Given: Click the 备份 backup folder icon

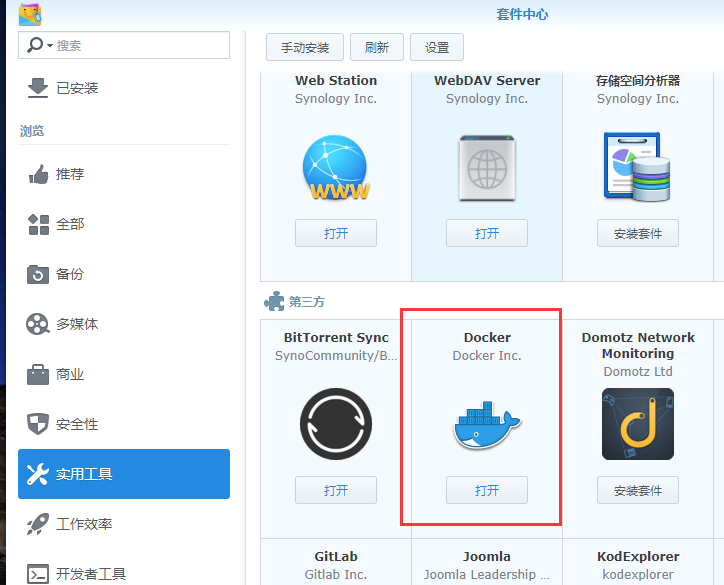Looking at the screenshot, I should point(38,274).
